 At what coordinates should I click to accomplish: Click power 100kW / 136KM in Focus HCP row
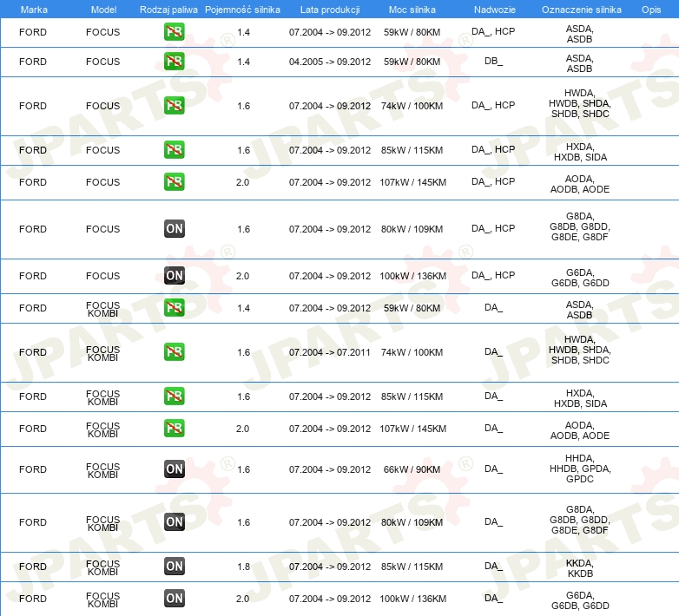(412, 276)
